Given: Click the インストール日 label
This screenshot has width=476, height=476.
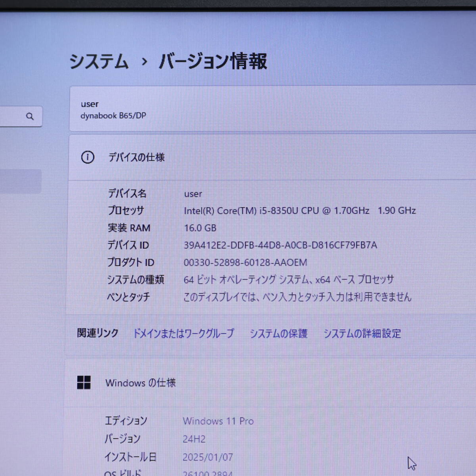Looking at the screenshot, I should point(131,457).
